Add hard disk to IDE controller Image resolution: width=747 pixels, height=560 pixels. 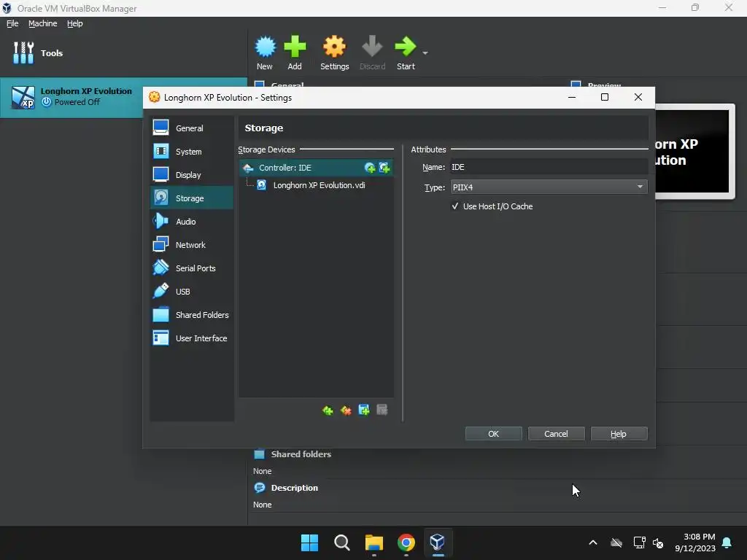pyautogui.click(x=384, y=168)
